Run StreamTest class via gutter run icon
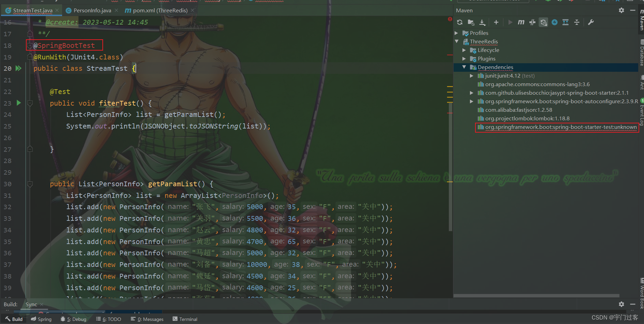The image size is (644, 324). (x=19, y=68)
